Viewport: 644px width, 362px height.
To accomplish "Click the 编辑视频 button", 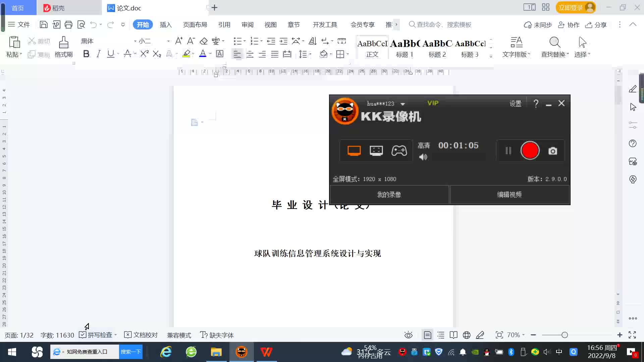I will [509, 194].
